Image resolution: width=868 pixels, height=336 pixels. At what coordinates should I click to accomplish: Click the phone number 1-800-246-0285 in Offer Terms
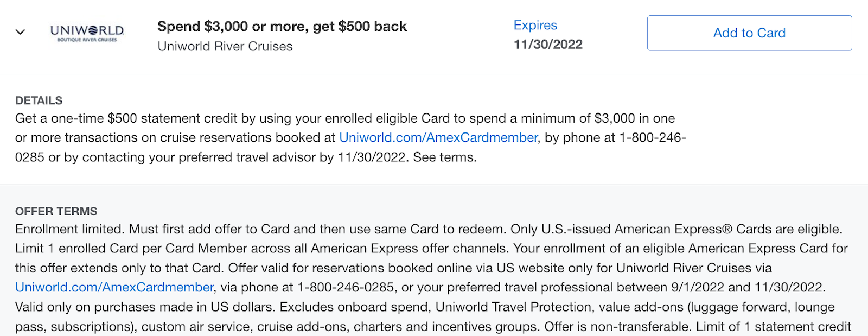point(346,288)
